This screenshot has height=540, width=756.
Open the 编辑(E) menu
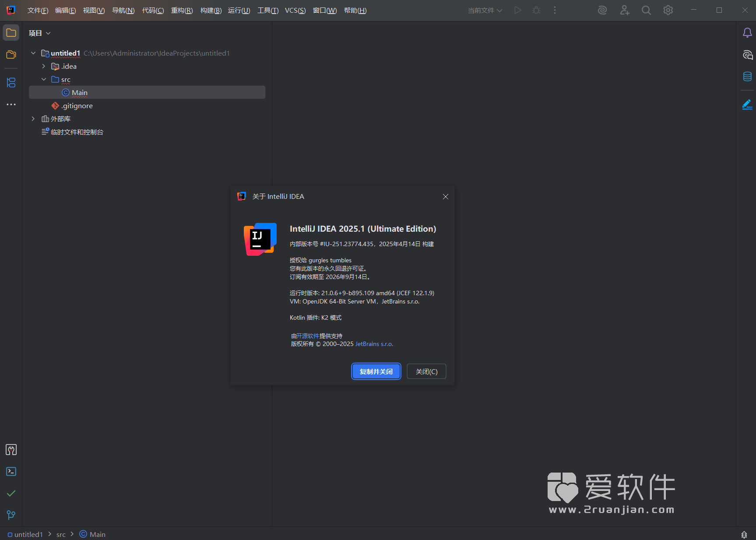coord(65,11)
